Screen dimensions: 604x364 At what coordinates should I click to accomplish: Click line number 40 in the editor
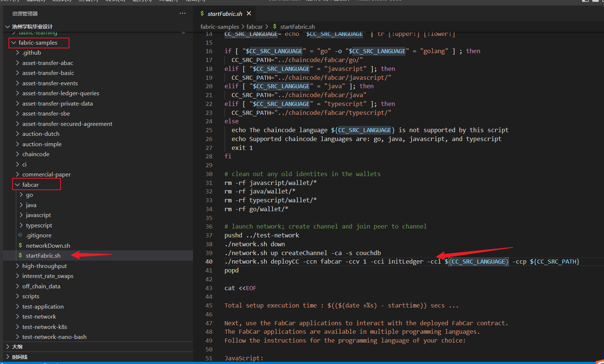[209, 261]
